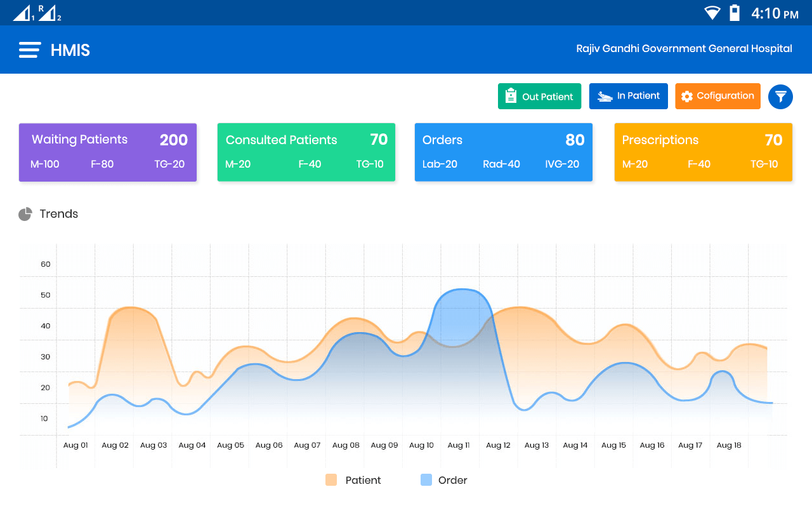This screenshot has width=812, height=508.
Task: Open the Prescriptions summary card
Action: pyautogui.click(x=704, y=152)
